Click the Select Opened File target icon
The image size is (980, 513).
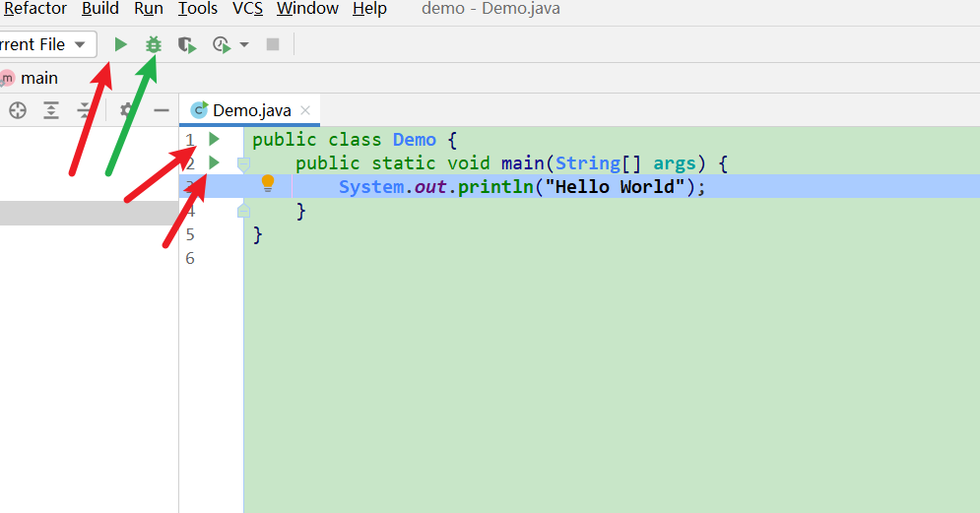click(x=18, y=110)
